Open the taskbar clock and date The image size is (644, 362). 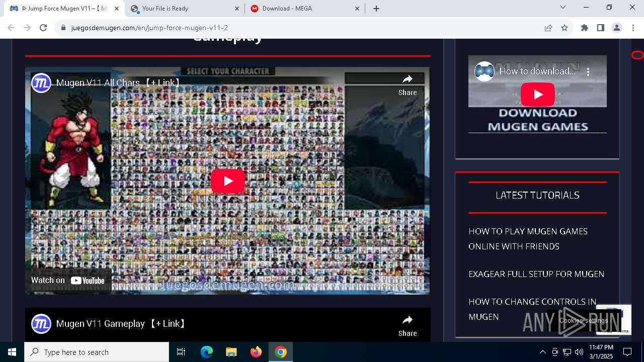(601, 352)
